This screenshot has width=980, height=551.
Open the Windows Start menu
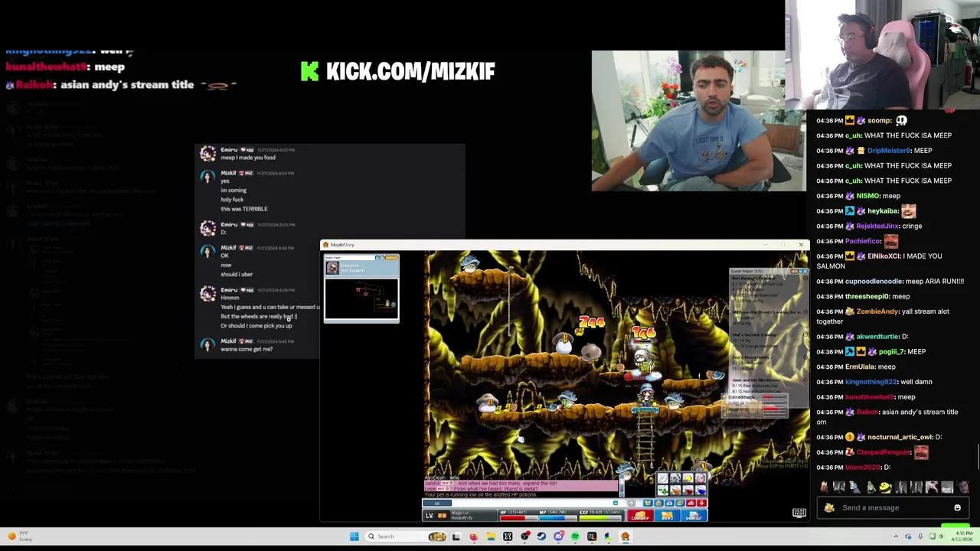click(354, 536)
